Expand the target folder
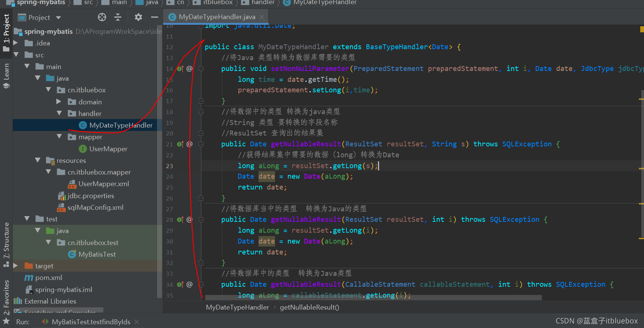This screenshot has width=644, height=328. 16,266
